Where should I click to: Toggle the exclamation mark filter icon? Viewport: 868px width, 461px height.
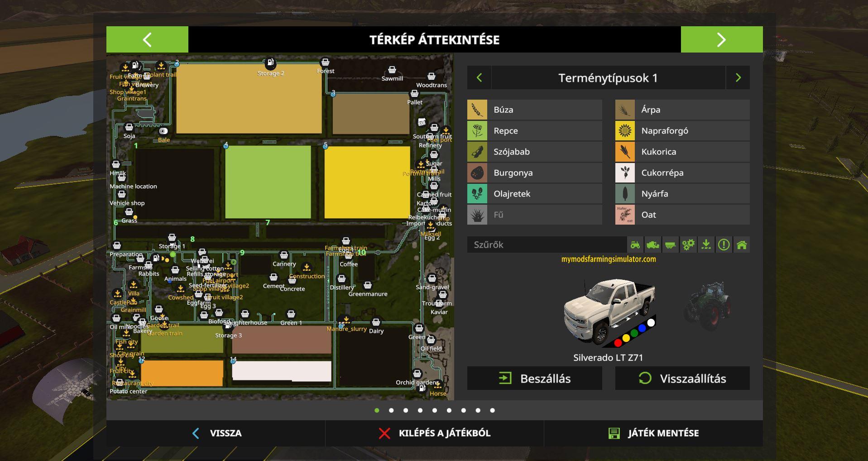[x=724, y=245]
